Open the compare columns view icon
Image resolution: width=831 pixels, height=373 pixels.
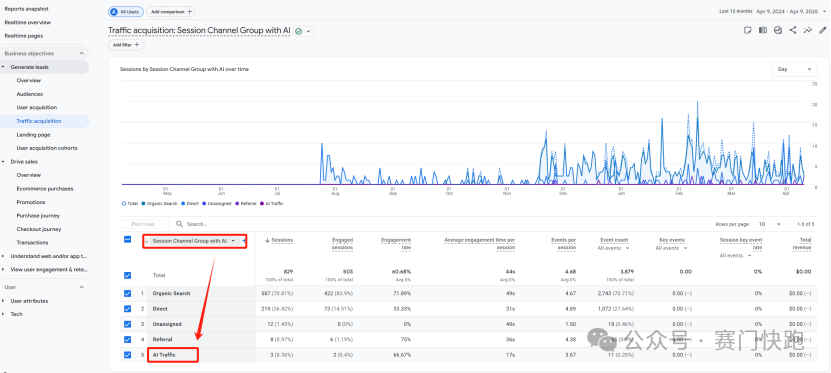coord(763,30)
